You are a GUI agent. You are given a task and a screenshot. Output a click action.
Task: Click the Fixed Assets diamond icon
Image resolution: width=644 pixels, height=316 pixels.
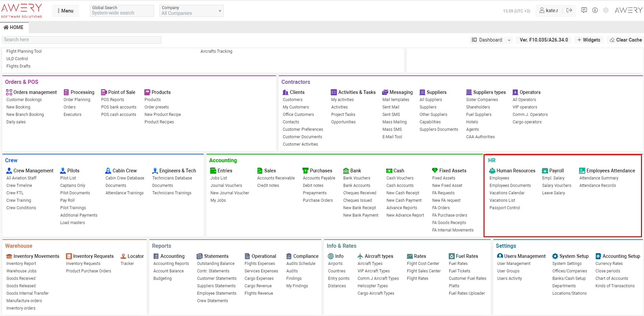435,171
